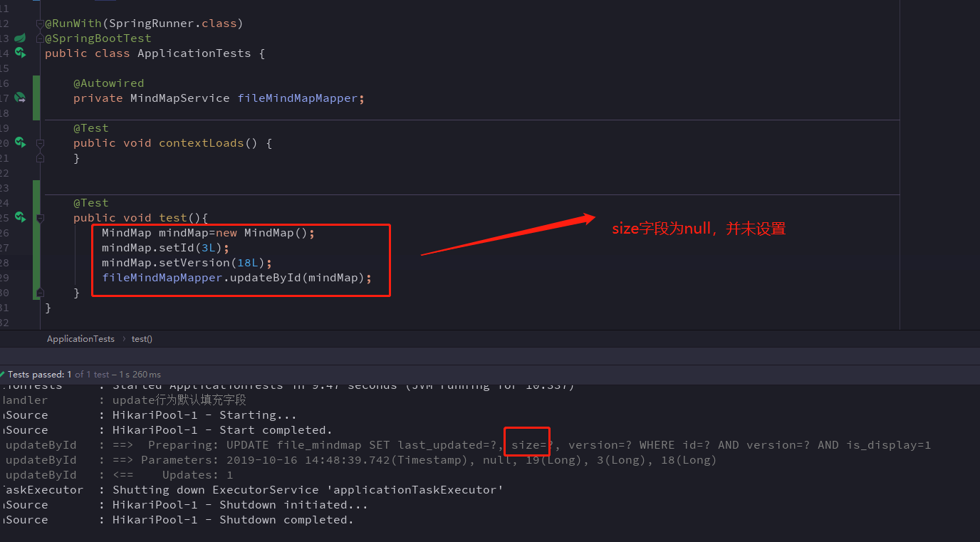The width and height of the screenshot is (980, 542).
Task: Click the 'HikariPool-1 - Shutdown completed.' line
Action: pos(233,520)
